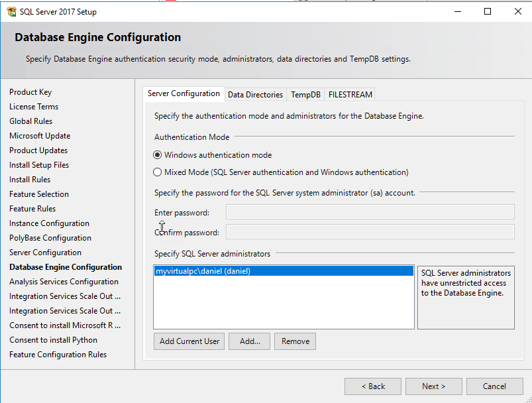Switch to the FILESTREAM tab
532x403 pixels.
[350, 95]
